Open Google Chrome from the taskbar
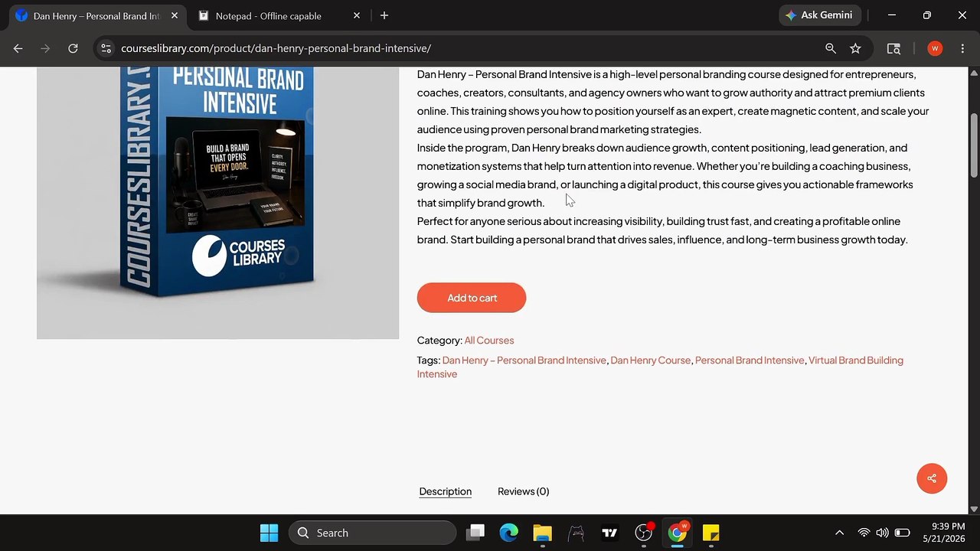 click(678, 533)
